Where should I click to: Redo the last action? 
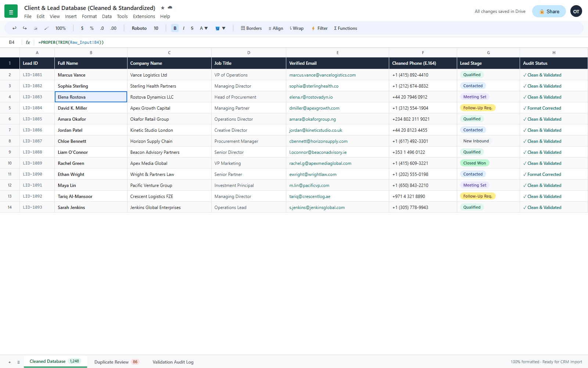[x=25, y=28]
